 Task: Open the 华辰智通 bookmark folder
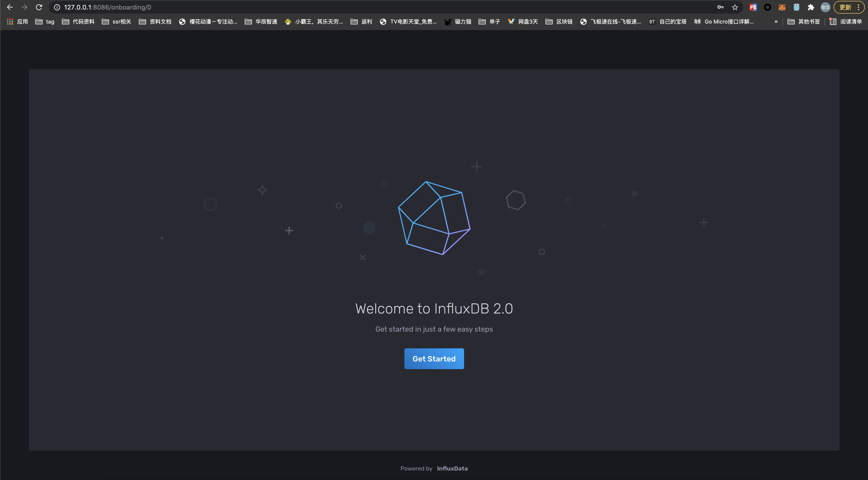261,21
